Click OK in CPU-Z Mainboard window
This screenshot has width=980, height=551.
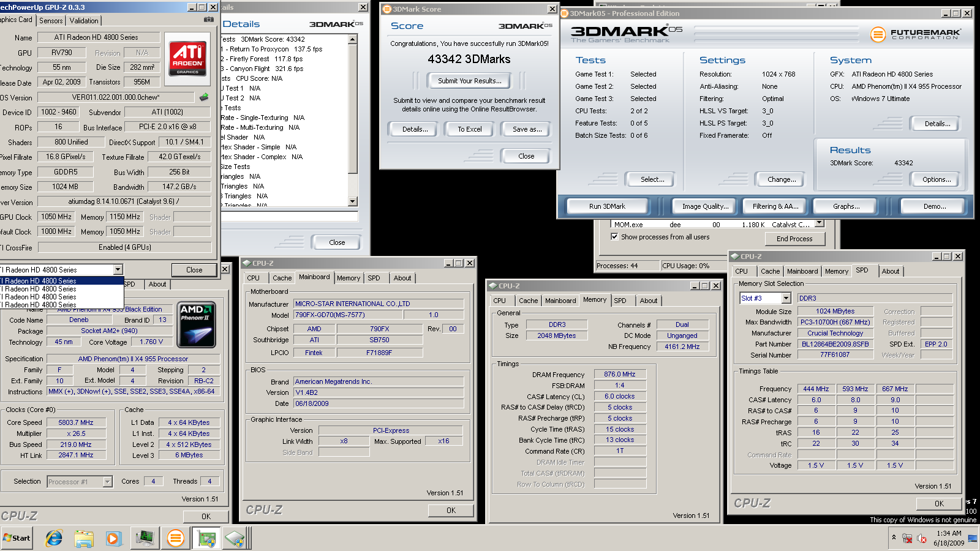[451, 510]
